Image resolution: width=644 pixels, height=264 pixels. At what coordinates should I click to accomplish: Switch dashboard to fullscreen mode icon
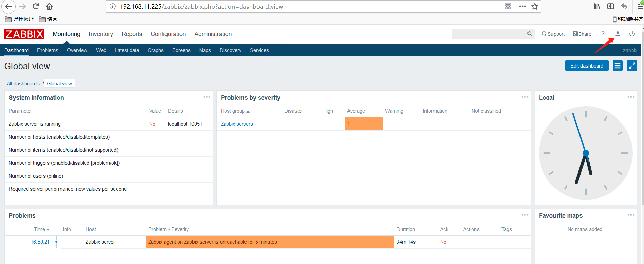click(x=632, y=66)
